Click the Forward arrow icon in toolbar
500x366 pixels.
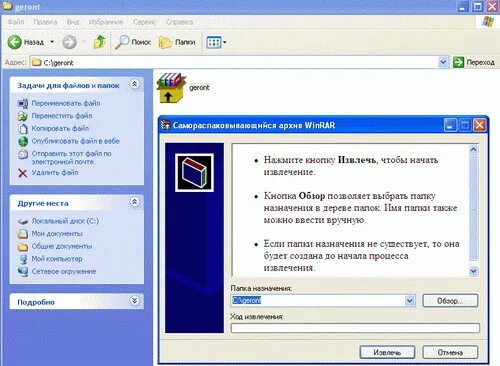(70, 42)
